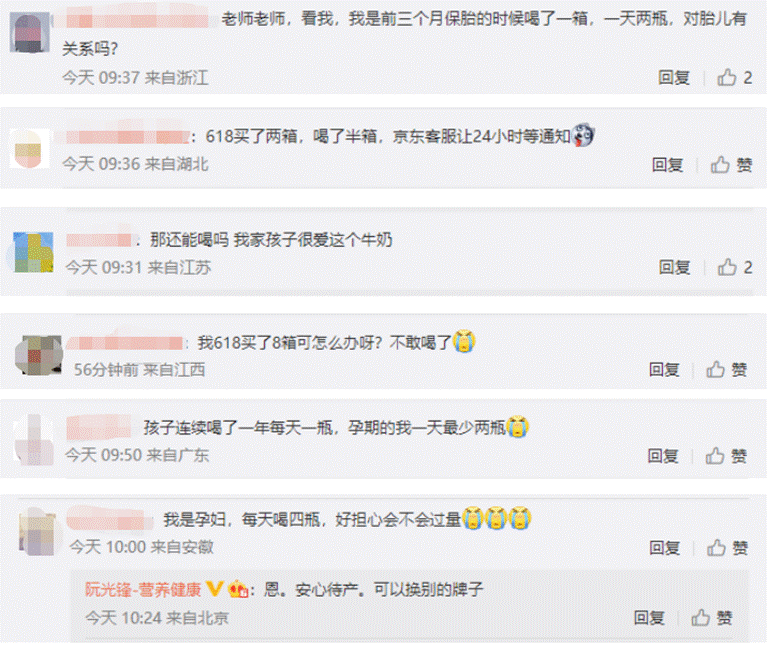Reply to the Hubei 618 purchase comment
Image resolution: width=767 pixels, height=648 pixels.
pos(668,165)
